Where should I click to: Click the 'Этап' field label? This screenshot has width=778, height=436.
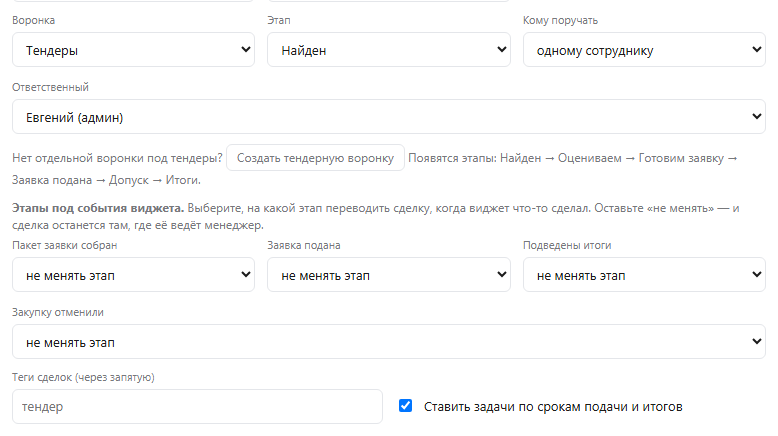[279, 20]
